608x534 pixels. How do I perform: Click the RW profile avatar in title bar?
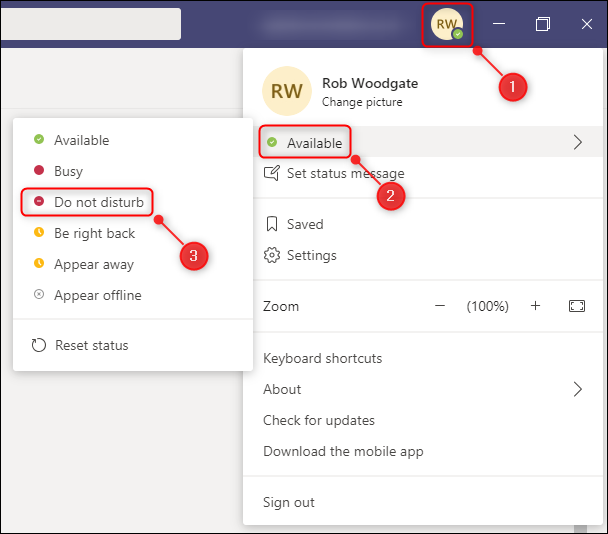click(447, 24)
